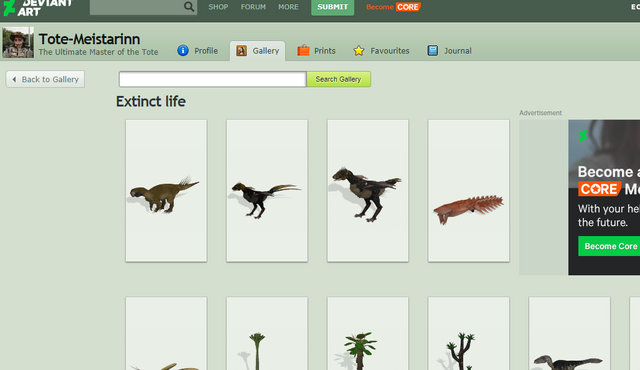The image size is (640, 370).
Task: Open Tote-Meistarinn's avatar picture
Action: (18, 42)
